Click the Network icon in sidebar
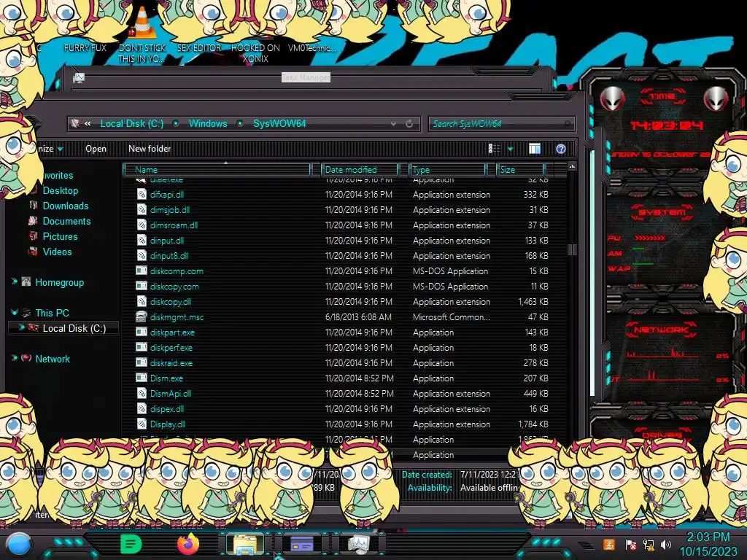Screen dimensions: 747x560 tap(26, 358)
